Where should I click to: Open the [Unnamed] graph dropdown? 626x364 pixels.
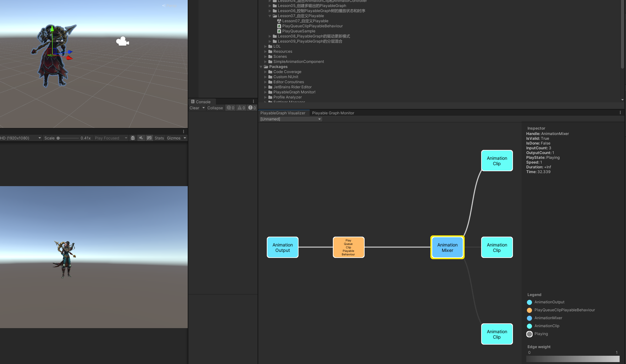point(290,119)
